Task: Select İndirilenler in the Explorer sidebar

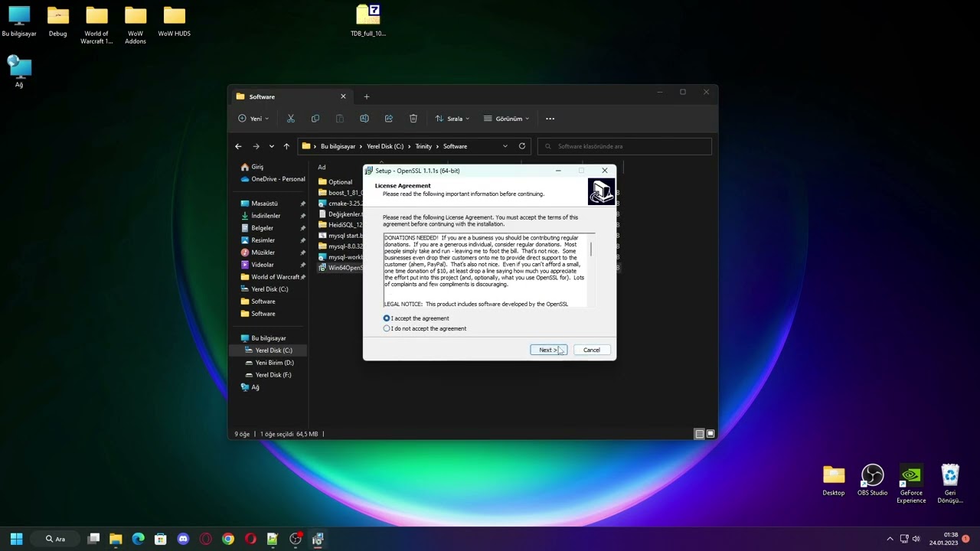Action: 266,216
